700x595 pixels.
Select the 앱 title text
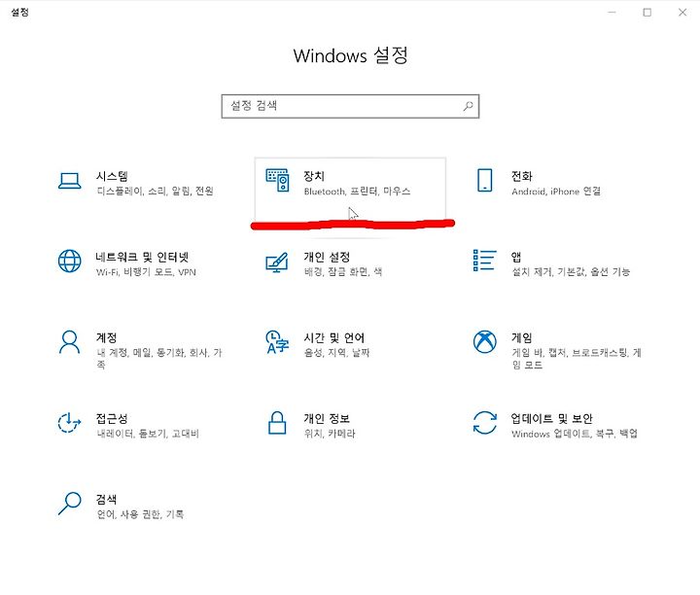coord(516,257)
